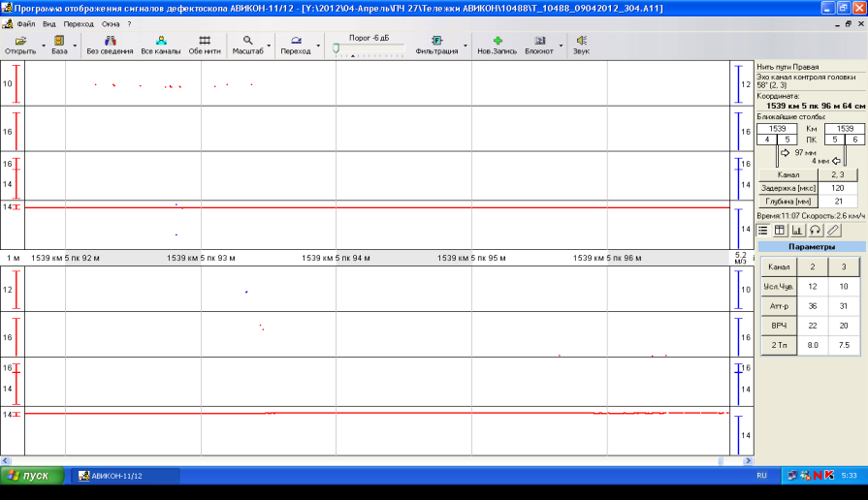Open the headphones tab in side panel

pyautogui.click(x=816, y=230)
